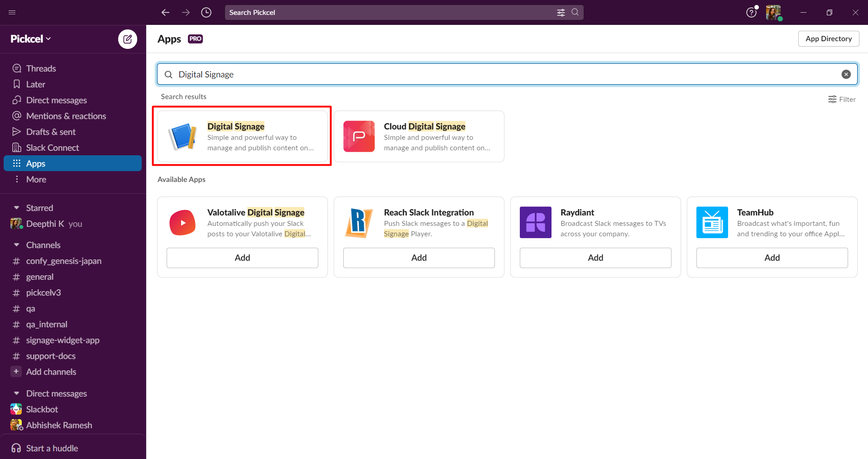The image size is (868, 459).
Task: Add the Valotalive Digital Signage app
Action: pyautogui.click(x=242, y=258)
